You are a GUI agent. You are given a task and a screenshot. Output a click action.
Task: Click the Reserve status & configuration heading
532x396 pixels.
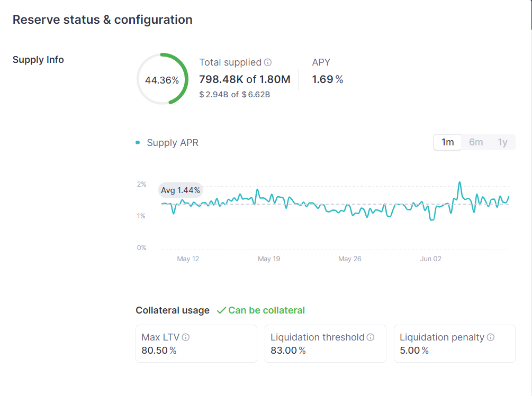(102, 20)
